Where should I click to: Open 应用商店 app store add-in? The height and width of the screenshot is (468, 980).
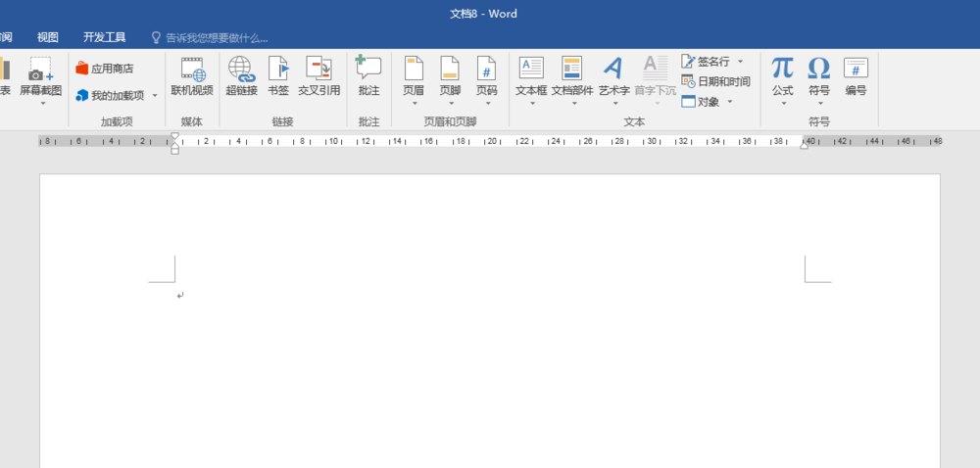pyautogui.click(x=105, y=69)
